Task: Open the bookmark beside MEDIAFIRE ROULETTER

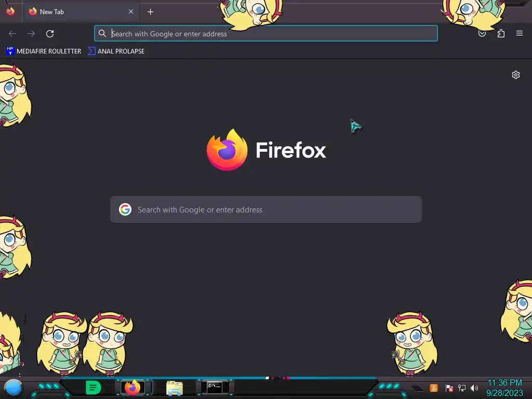Action: (116, 51)
